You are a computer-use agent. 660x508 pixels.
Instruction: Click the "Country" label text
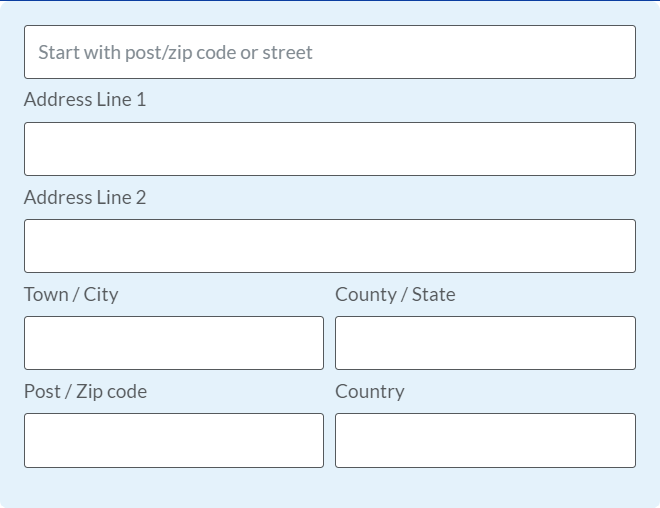370,391
